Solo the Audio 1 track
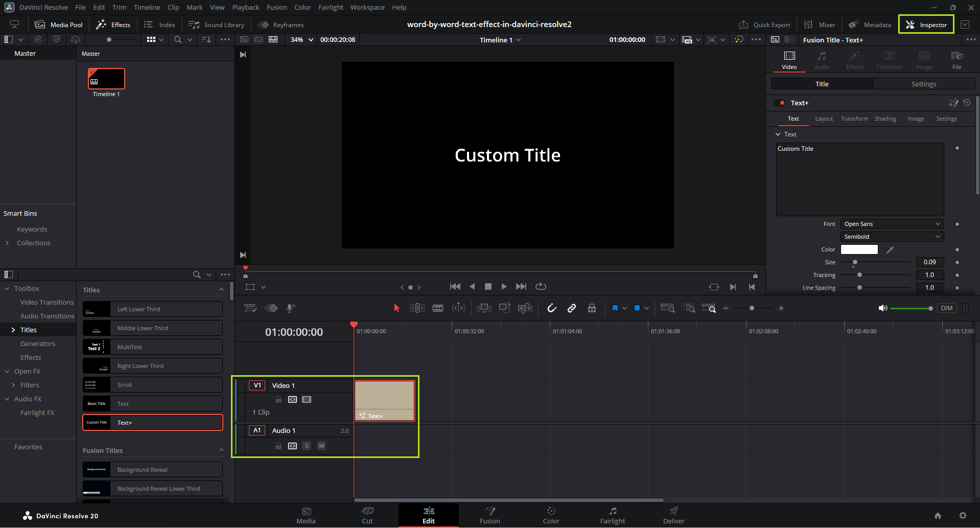Screen dimensions: 980x528 tap(307, 446)
